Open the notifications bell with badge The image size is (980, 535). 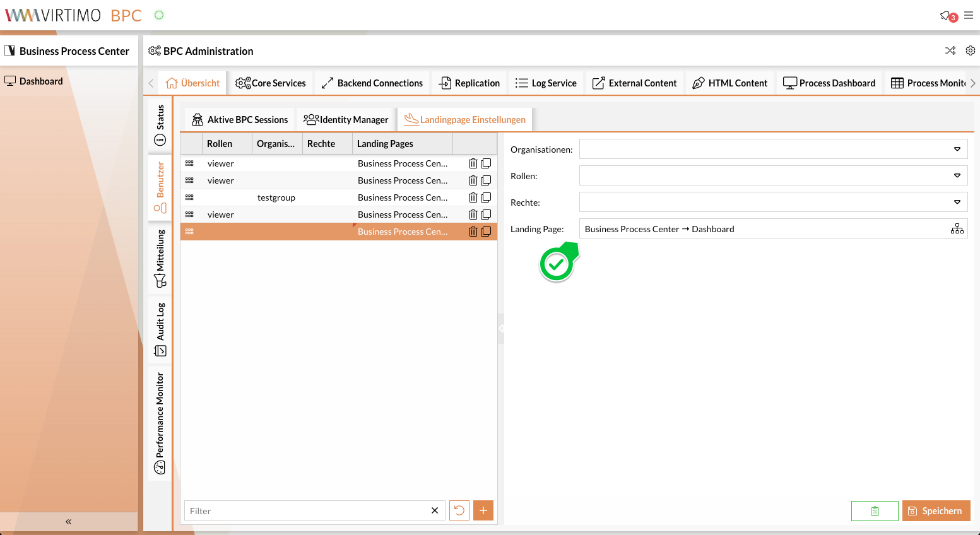(x=947, y=16)
